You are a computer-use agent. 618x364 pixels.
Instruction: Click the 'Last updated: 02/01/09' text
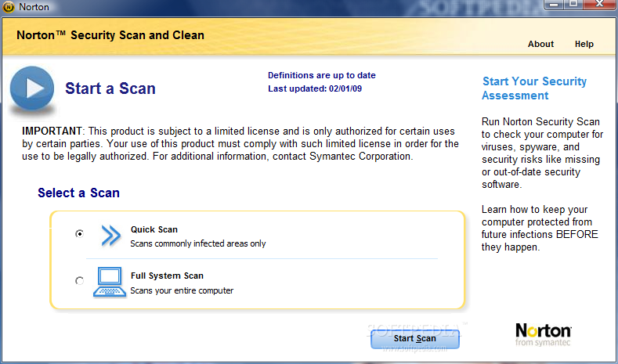pyautogui.click(x=315, y=88)
